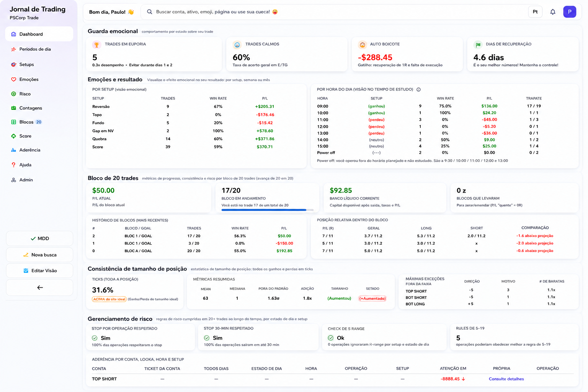The width and height of the screenshot is (588, 392).
Task: Click the (+Aumentado) badge
Action: (372, 299)
